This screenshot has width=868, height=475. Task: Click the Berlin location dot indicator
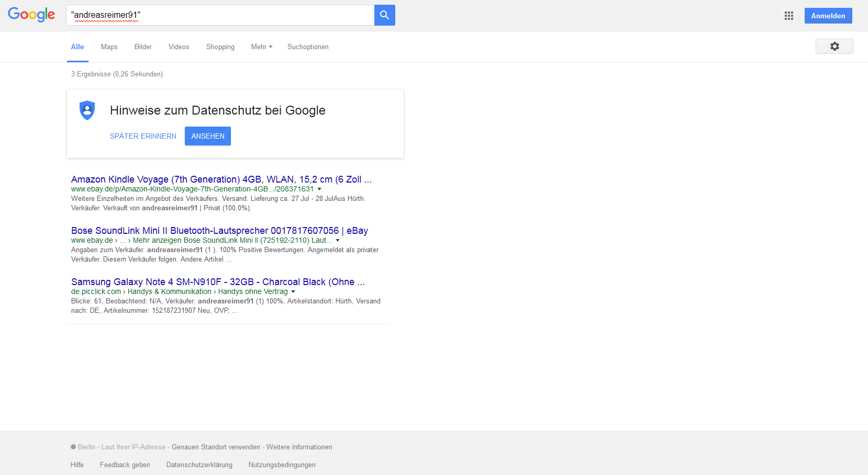[x=73, y=447]
